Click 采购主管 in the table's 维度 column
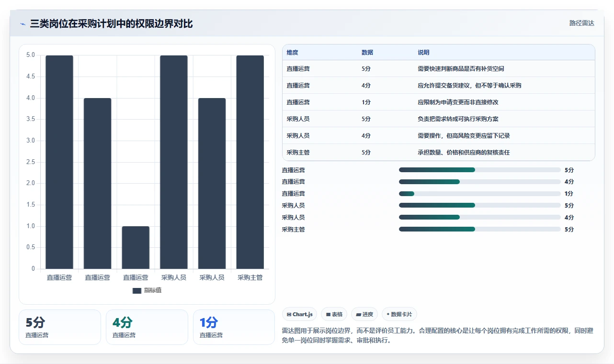 pos(298,153)
